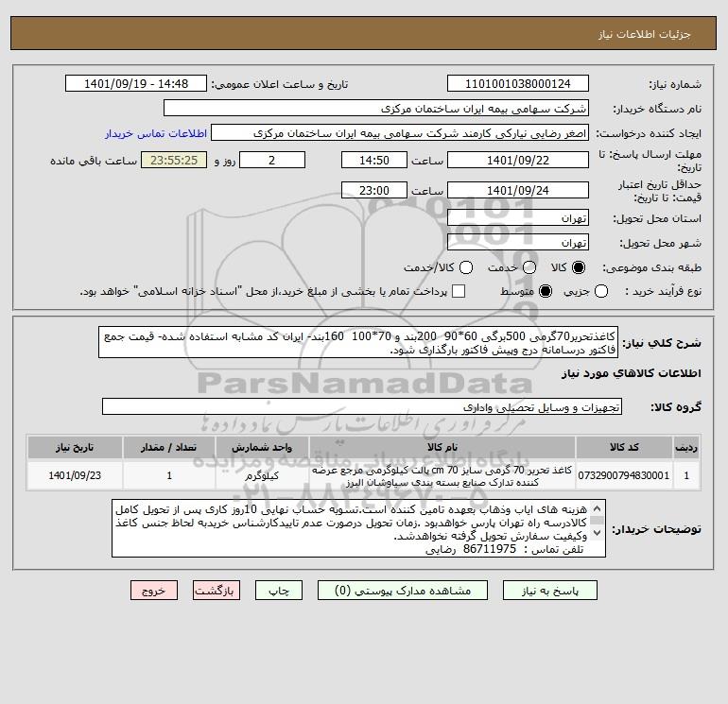The width and height of the screenshot is (728, 704).
Task: Click the announcement date field 1401/09/19 - 14:48
Action: coord(136,84)
